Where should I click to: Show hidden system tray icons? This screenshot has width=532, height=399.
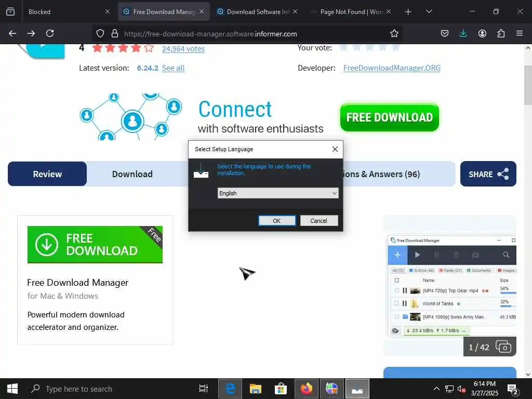pyautogui.click(x=436, y=389)
